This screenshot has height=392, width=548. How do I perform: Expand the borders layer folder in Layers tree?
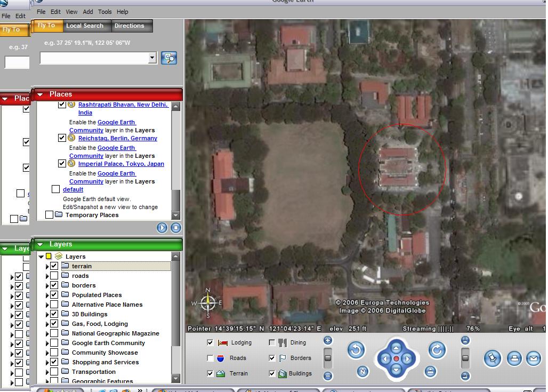click(47, 285)
